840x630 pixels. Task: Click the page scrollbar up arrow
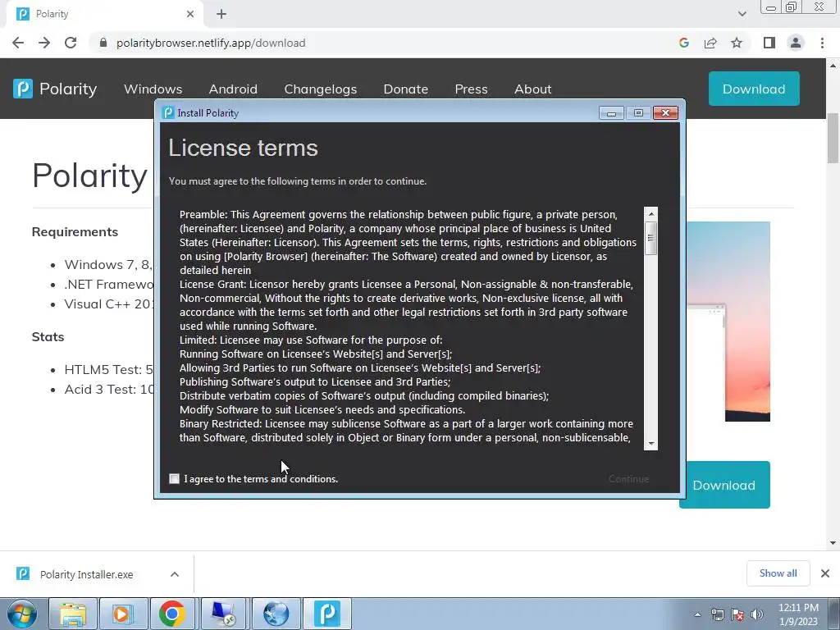(833, 66)
